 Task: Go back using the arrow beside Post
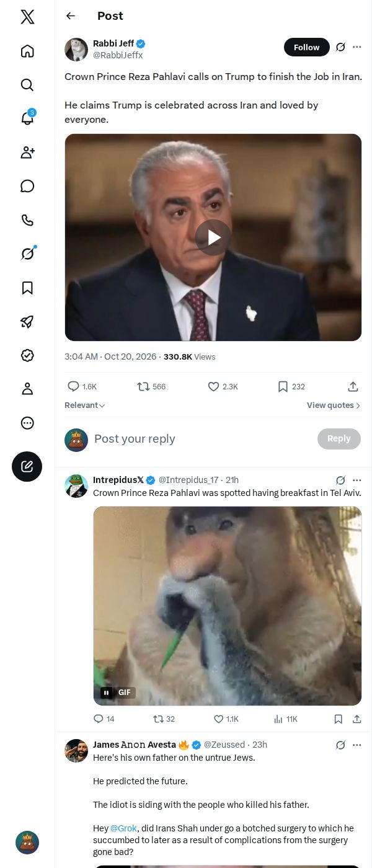click(x=71, y=16)
